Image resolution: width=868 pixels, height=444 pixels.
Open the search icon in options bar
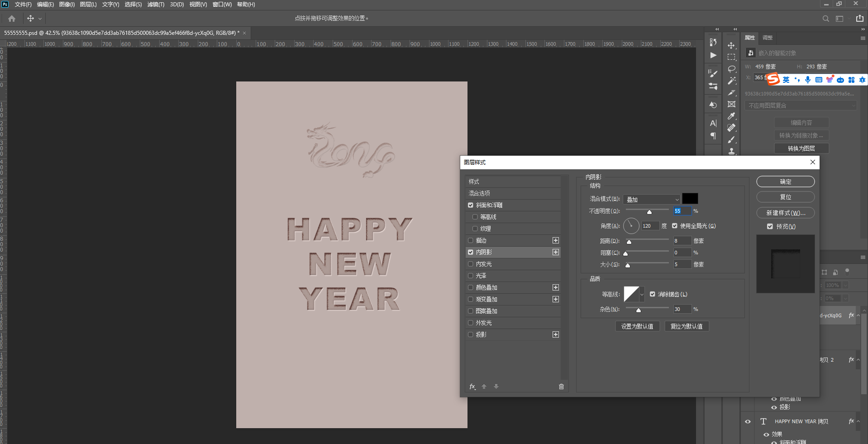(825, 19)
